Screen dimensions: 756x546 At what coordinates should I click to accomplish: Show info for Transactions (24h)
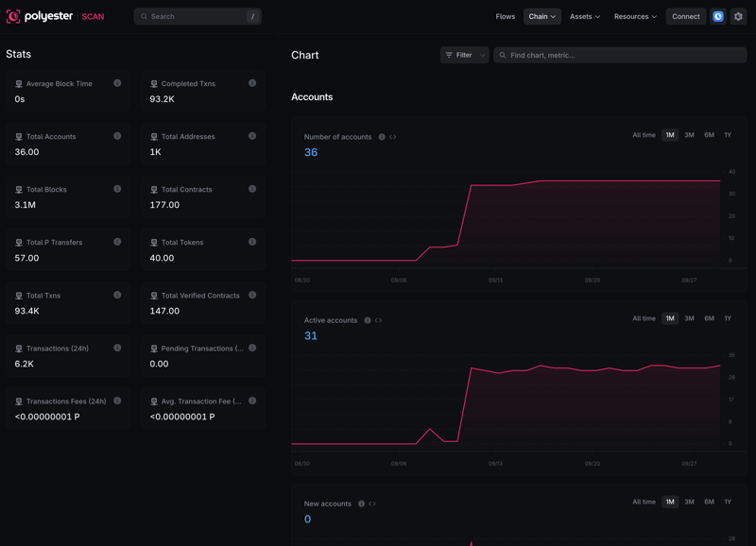click(x=117, y=348)
